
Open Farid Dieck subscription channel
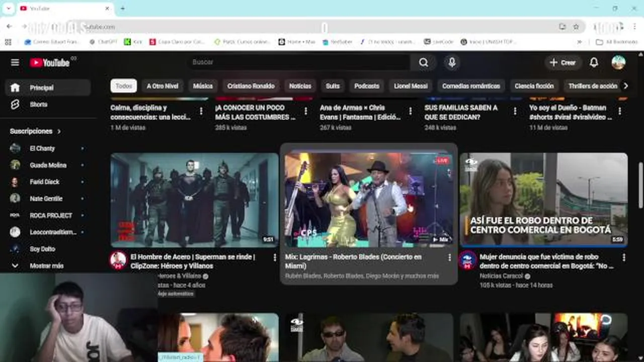[48, 182]
